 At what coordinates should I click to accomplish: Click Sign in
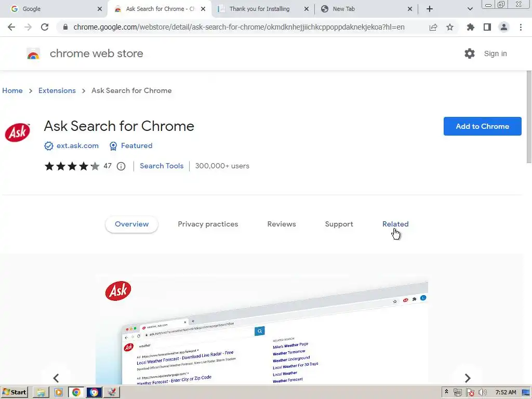495,54
